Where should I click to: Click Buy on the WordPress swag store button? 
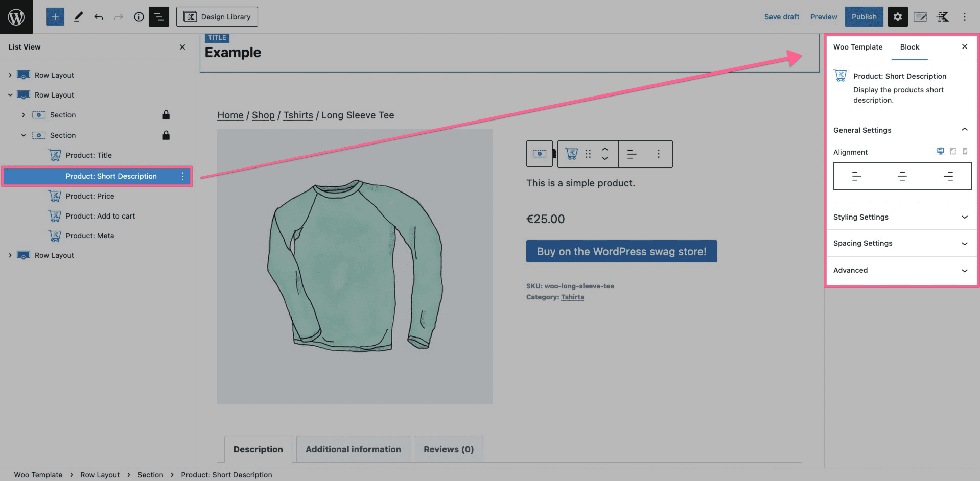click(x=621, y=251)
